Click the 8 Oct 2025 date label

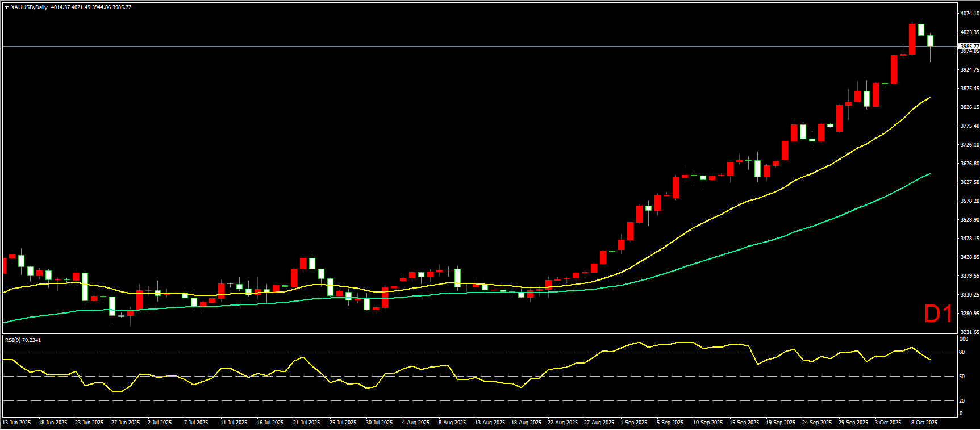pos(924,423)
